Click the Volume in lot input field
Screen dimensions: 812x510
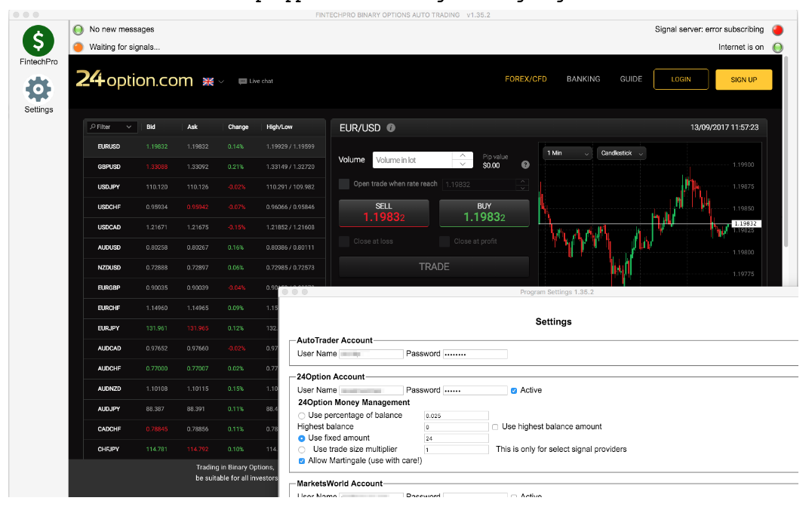413,160
